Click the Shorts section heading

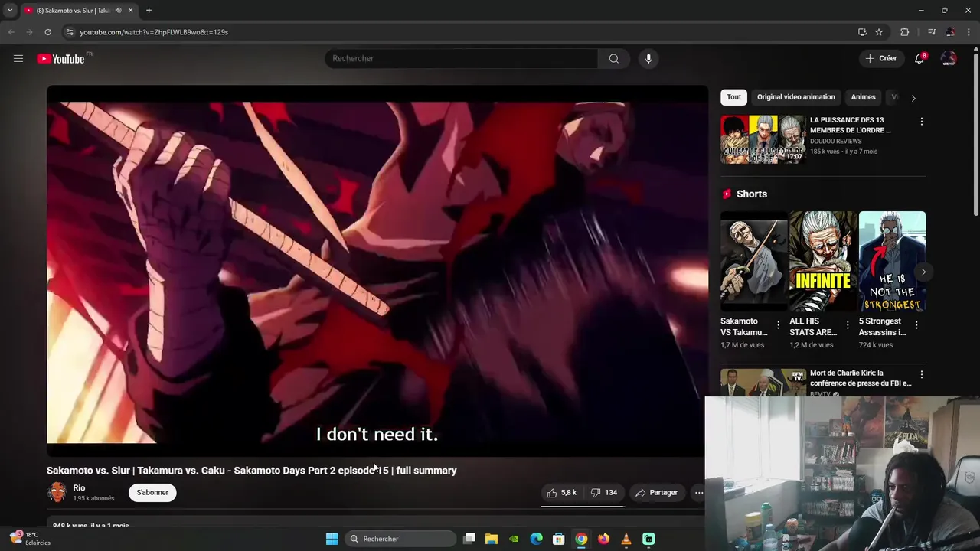(751, 194)
